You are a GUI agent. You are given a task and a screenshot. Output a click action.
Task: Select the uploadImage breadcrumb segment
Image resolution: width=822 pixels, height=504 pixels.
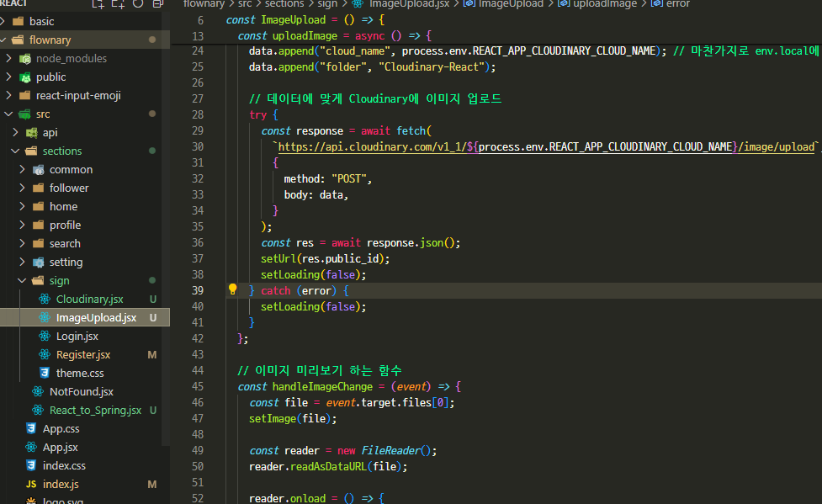(x=604, y=3)
